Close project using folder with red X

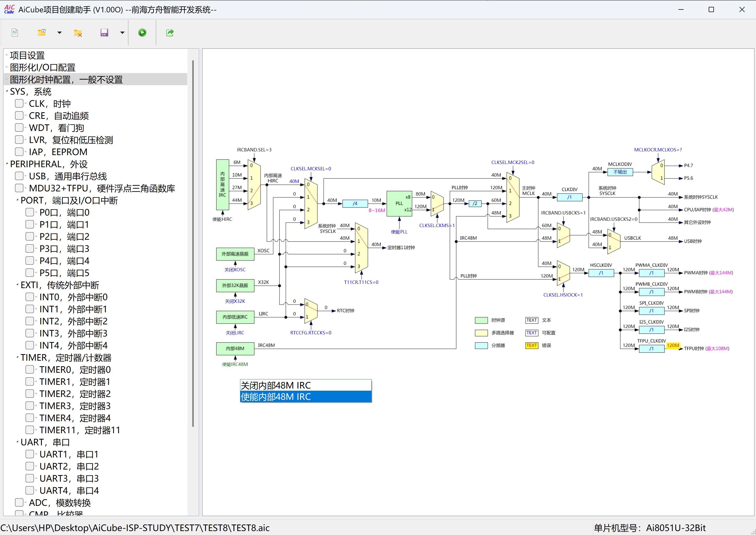78,33
